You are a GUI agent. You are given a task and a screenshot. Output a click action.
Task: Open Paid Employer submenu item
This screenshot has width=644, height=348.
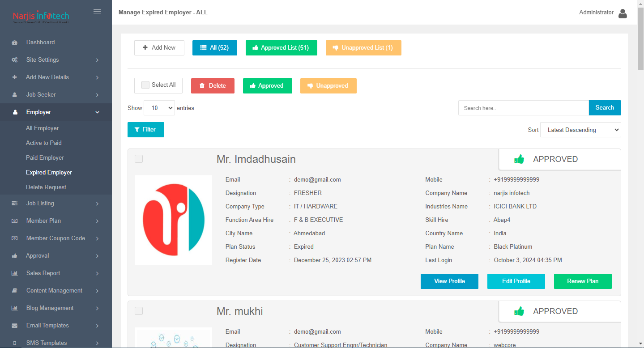[x=45, y=158]
